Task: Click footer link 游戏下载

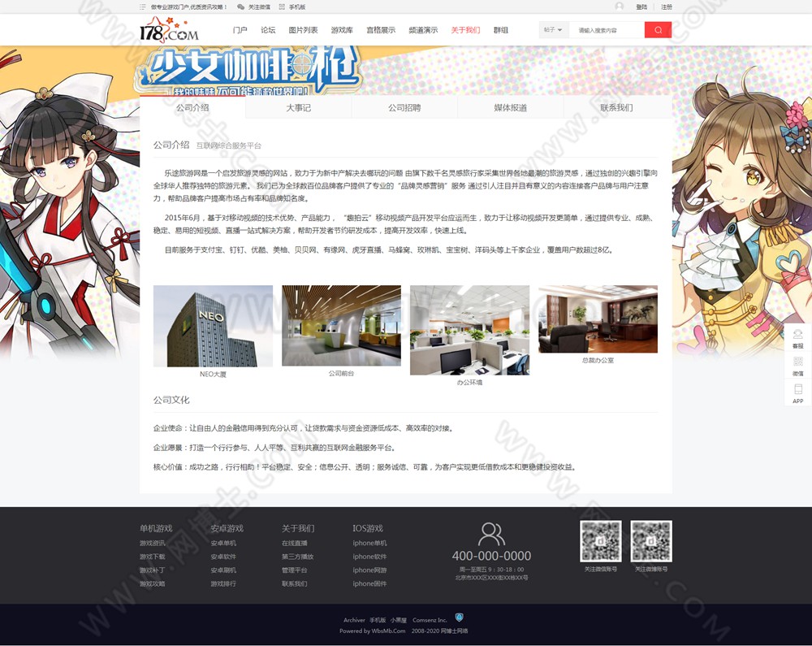Action: [153, 557]
